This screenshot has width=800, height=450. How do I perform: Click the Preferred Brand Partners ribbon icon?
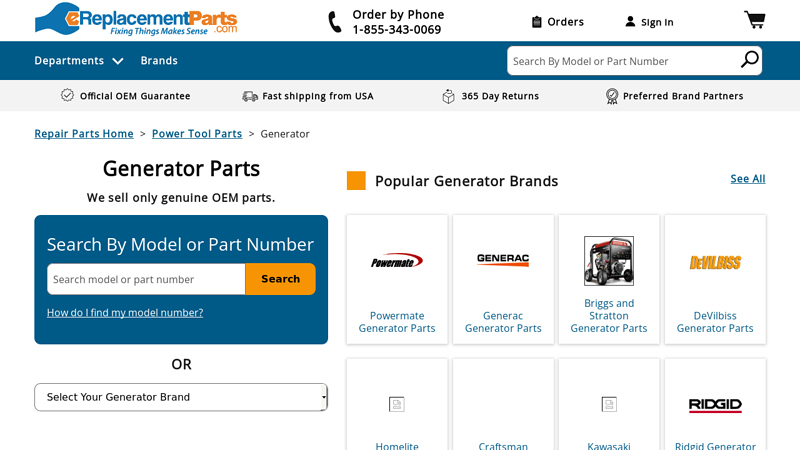(612, 96)
